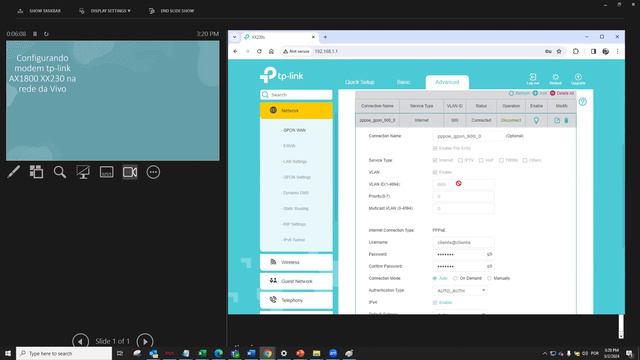640x360 pixels.
Task: Switch to the Basic tab
Action: [403, 82]
